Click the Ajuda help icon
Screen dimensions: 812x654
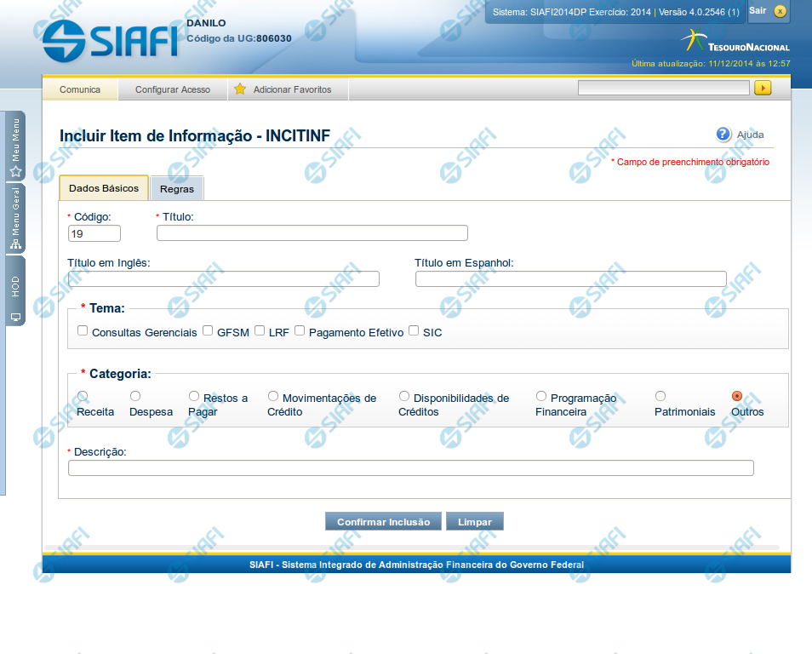723,135
